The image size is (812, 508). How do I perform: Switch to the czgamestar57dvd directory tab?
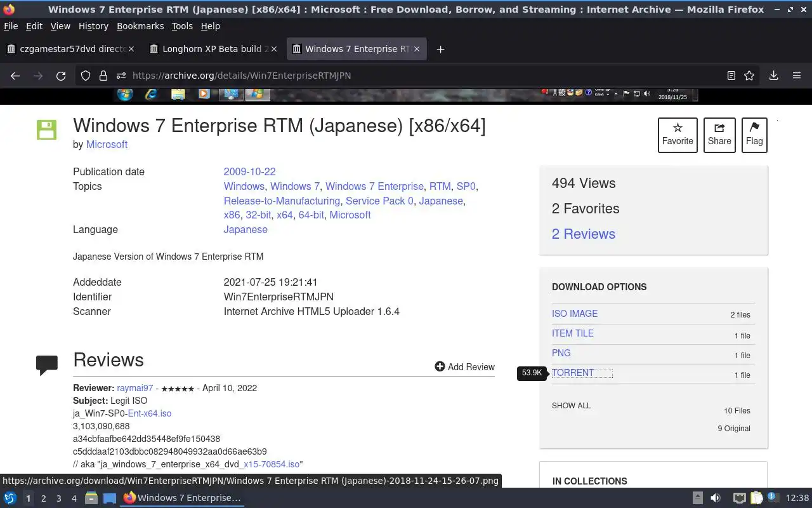[70, 49]
